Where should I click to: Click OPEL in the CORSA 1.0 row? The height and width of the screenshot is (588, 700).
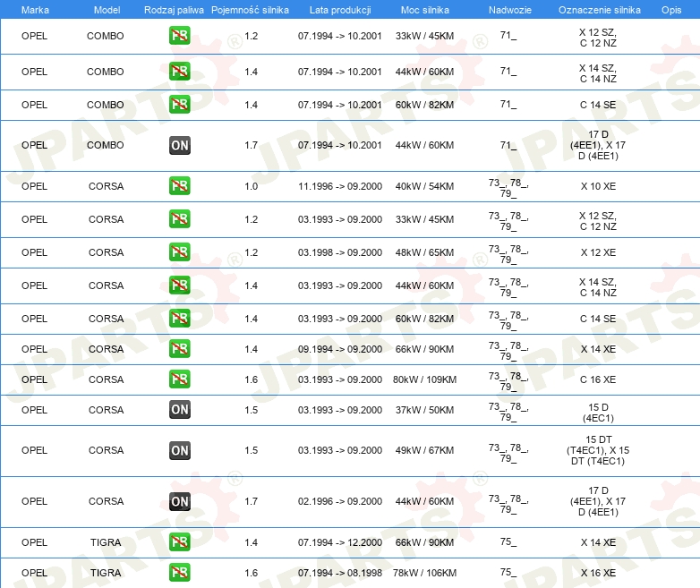pos(34,186)
